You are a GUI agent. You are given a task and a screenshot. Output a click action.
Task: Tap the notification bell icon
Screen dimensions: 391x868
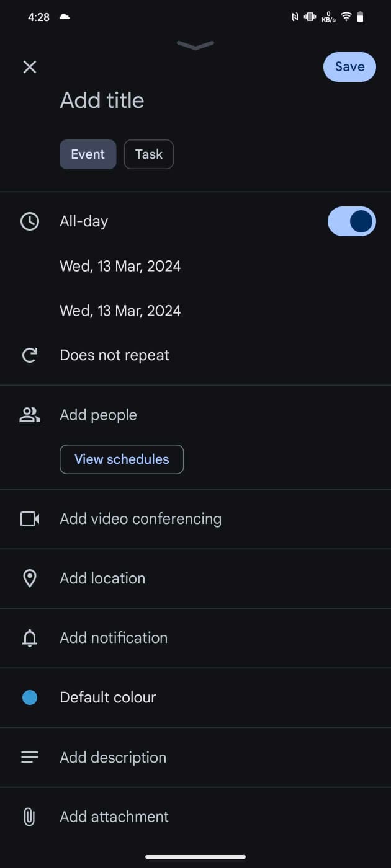29,638
